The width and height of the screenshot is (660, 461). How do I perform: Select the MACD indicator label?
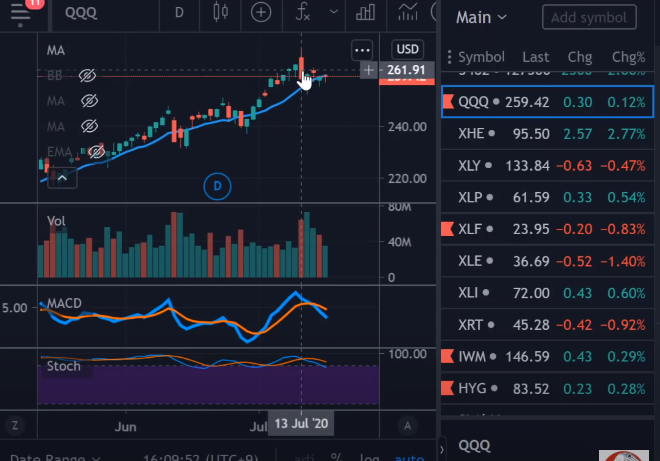click(x=64, y=303)
